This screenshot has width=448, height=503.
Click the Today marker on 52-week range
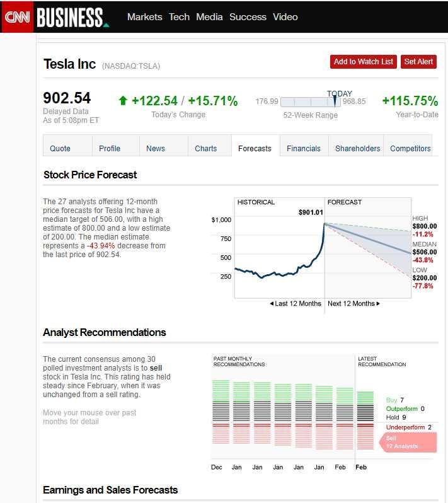click(335, 101)
